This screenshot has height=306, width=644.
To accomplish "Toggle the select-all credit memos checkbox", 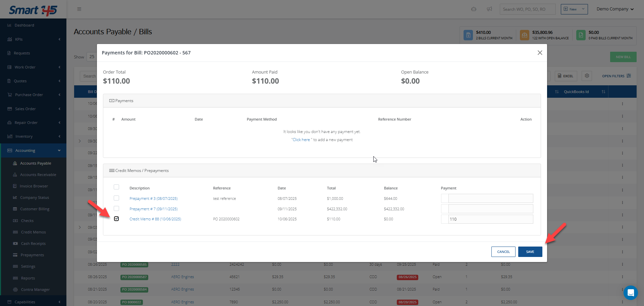I will [116, 187].
